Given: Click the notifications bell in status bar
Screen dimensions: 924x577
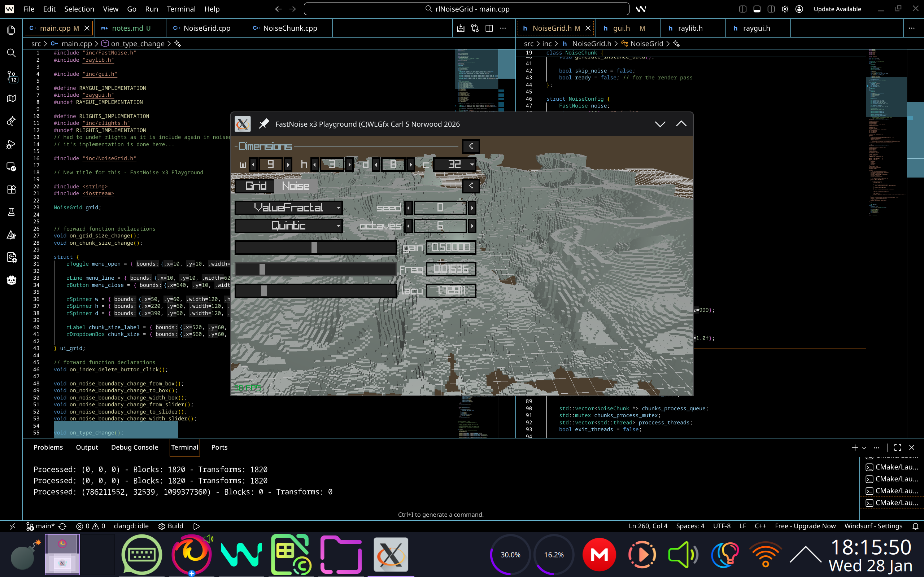Looking at the screenshot, I should coord(915,526).
